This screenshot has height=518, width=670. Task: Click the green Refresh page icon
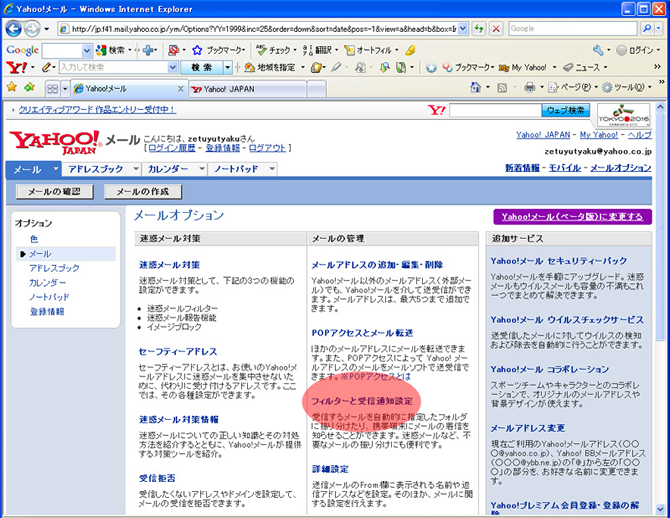(x=479, y=29)
